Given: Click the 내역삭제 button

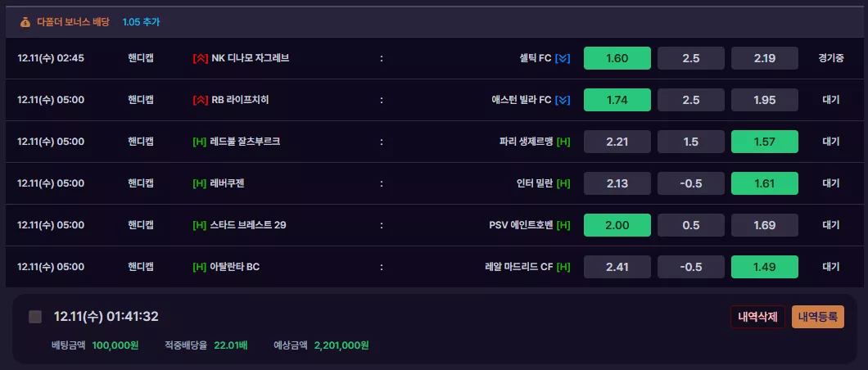Looking at the screenshot, I should 757,317.
